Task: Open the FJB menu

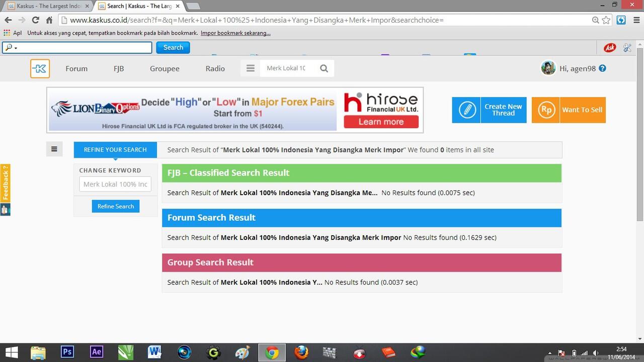Action: coord(119,68)
